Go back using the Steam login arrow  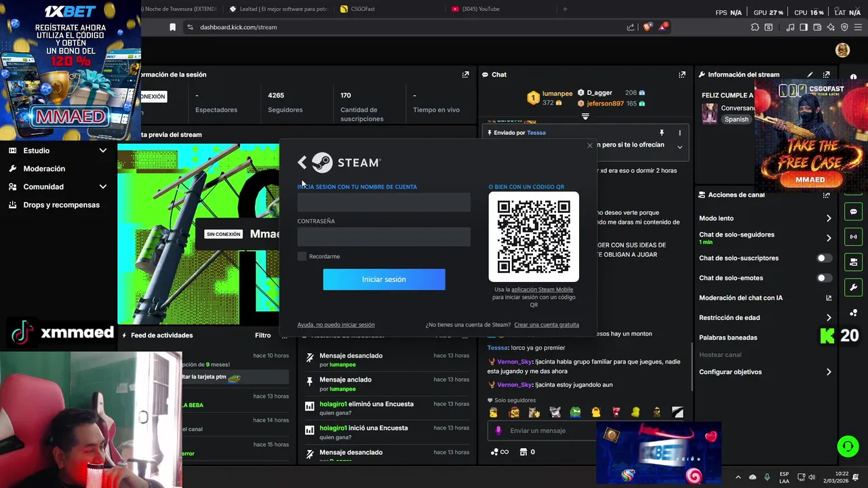tap(302, 163)
